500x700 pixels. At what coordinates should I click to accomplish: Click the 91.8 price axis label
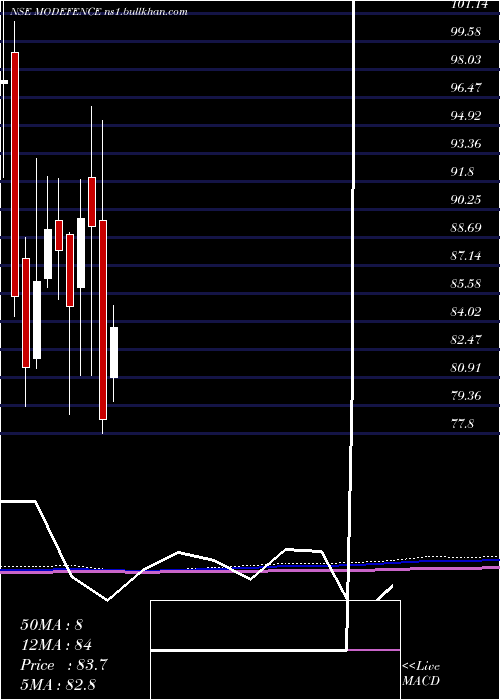pos(462,172)
